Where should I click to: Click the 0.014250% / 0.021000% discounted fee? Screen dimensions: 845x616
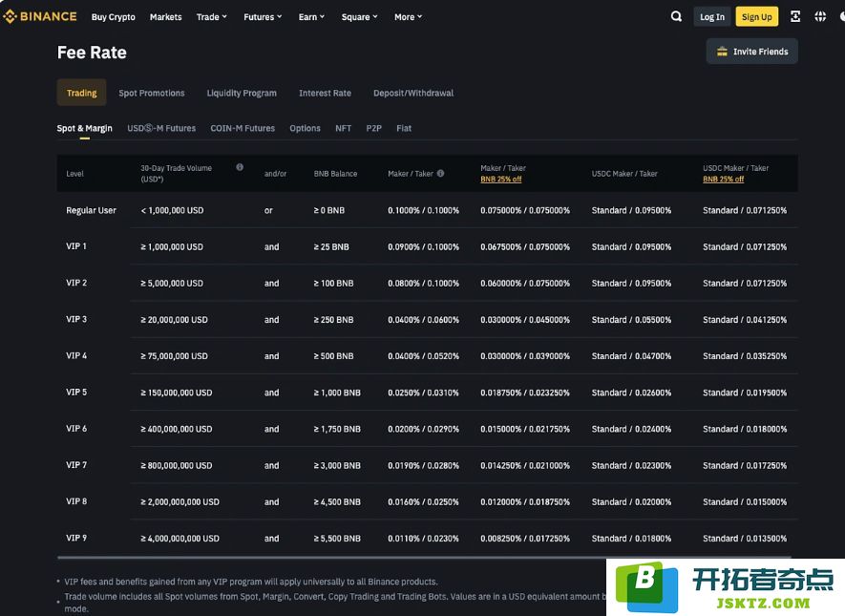pos(525,465)
